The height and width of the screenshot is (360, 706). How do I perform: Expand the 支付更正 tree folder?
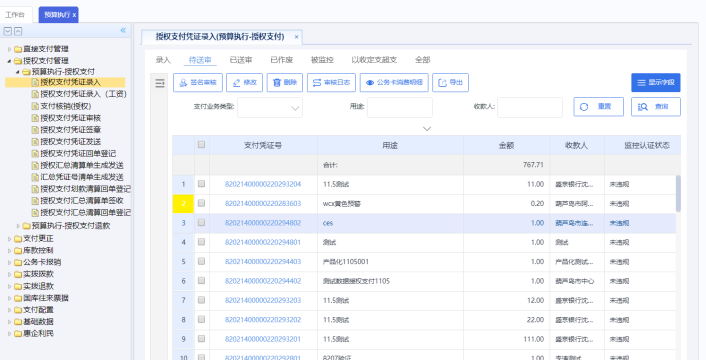tap(9, 238)
